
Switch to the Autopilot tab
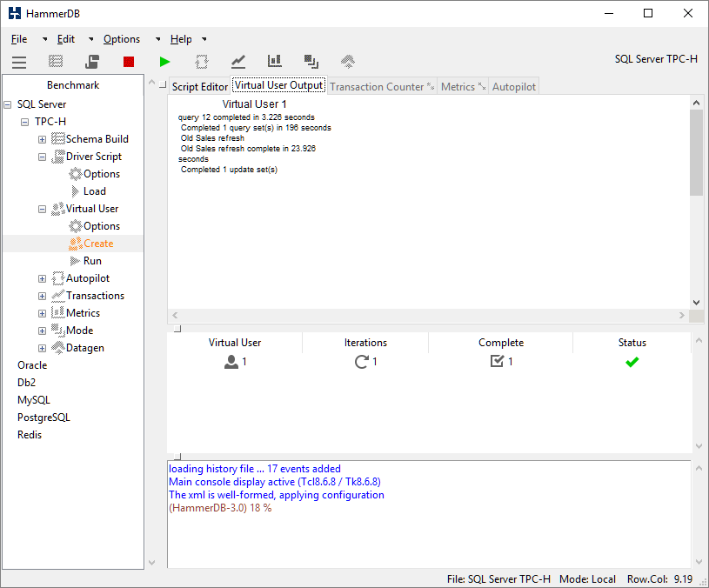pos(513,86)
